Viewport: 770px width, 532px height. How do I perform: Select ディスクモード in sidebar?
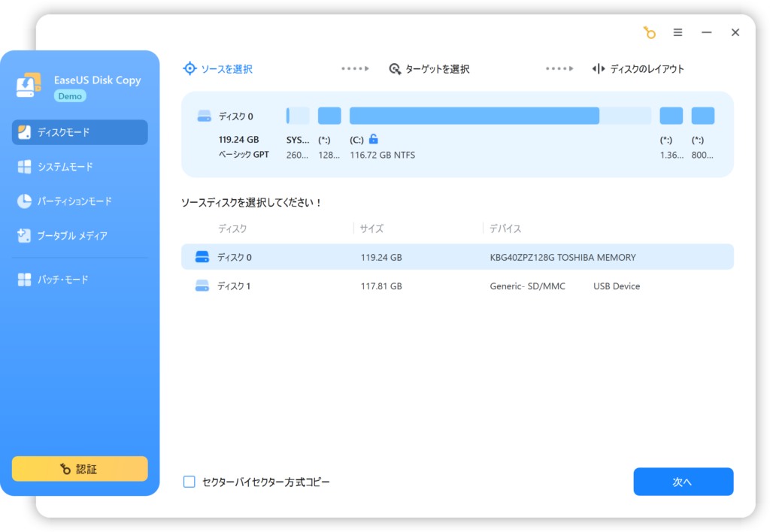tap(80, 132)
